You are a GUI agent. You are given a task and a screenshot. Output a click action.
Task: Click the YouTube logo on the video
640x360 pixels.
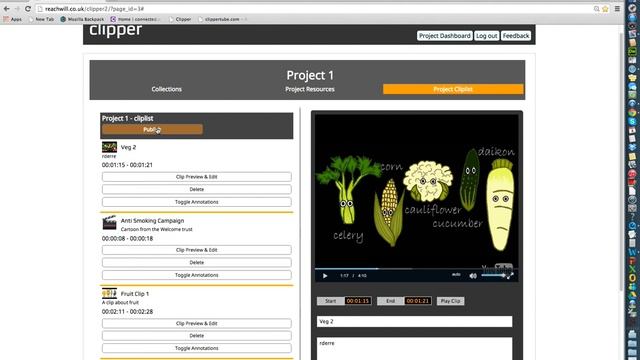497,268
